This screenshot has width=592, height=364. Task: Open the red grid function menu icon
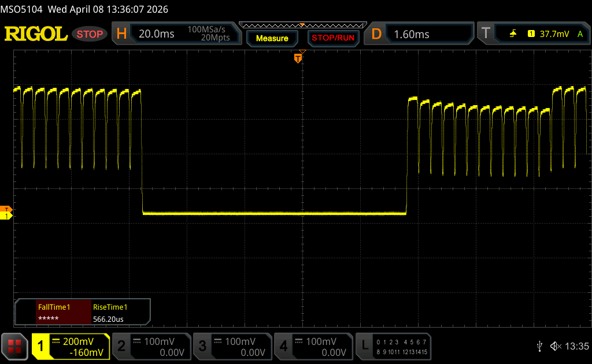coord(14,346)
